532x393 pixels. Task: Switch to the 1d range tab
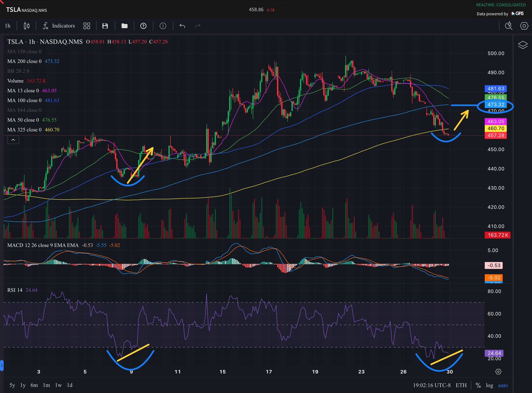pyautogui.click(x=69, y=385)
